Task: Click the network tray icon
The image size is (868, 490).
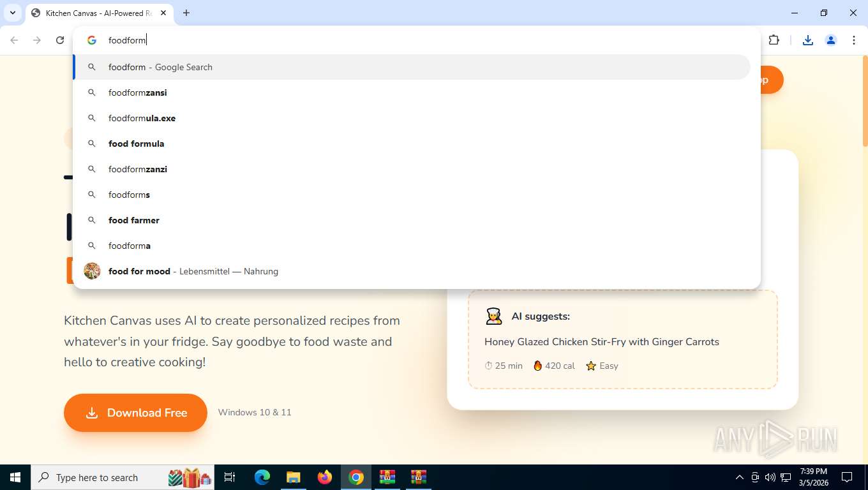Action: click(x=786, y=477)
